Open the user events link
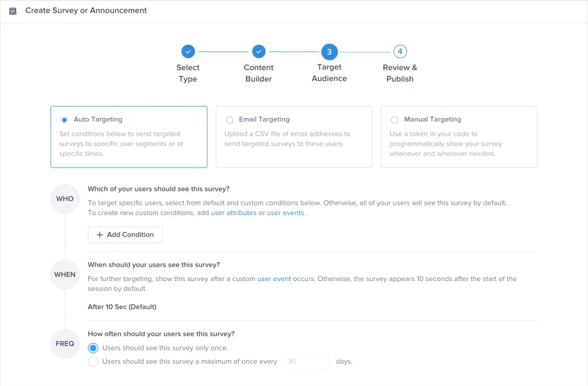 pos(285,213)
